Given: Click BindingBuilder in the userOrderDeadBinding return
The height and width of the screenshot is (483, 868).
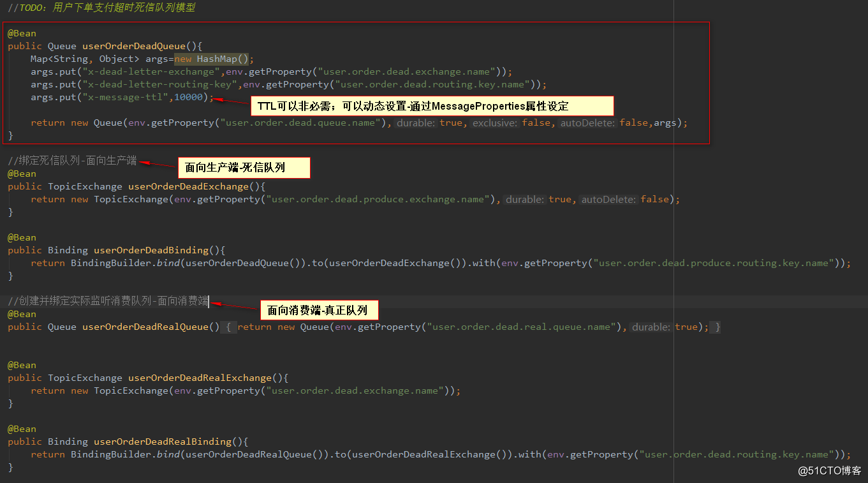Looking at the screenshot, I should click(x=111, y=263).
